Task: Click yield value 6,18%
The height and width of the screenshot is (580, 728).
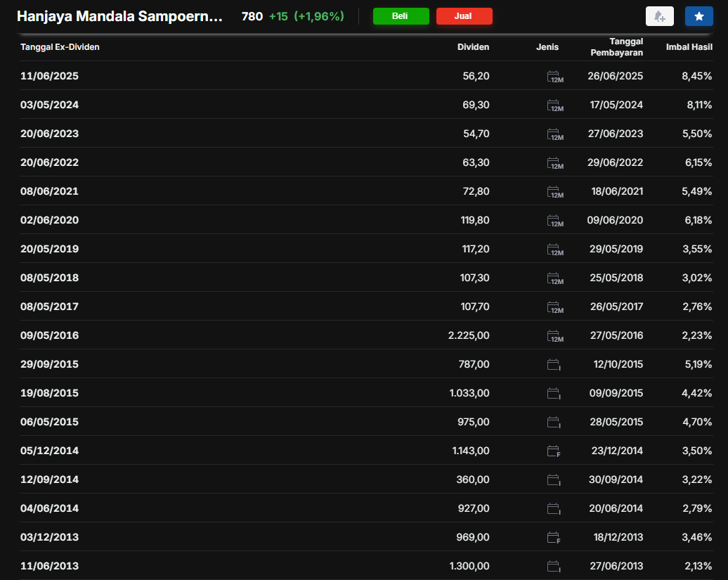Action: coord(698,220)
